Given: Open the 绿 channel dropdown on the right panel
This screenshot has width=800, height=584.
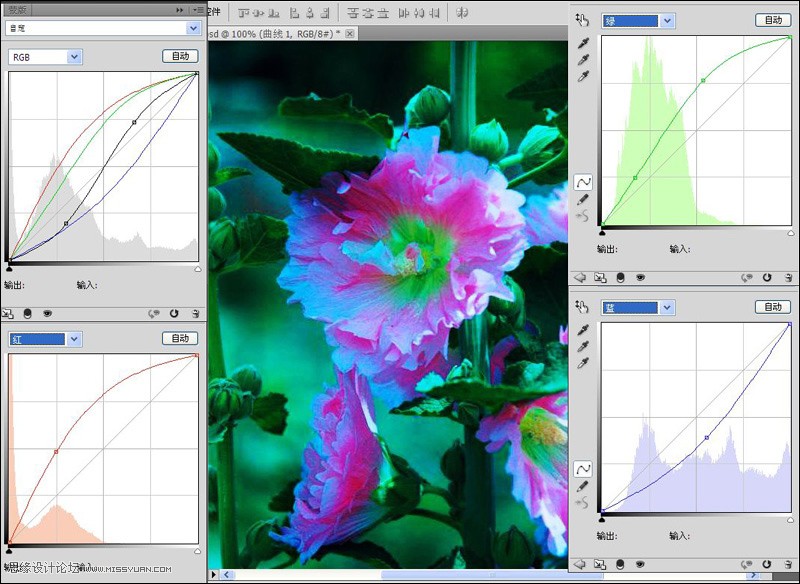Looking at the screenshot, I should 638,20.
